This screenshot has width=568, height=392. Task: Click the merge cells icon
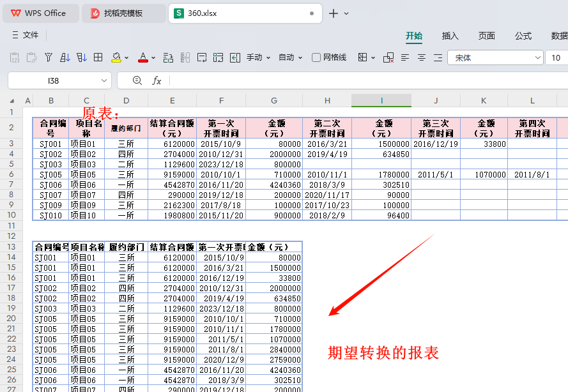[x=218, y=57]
